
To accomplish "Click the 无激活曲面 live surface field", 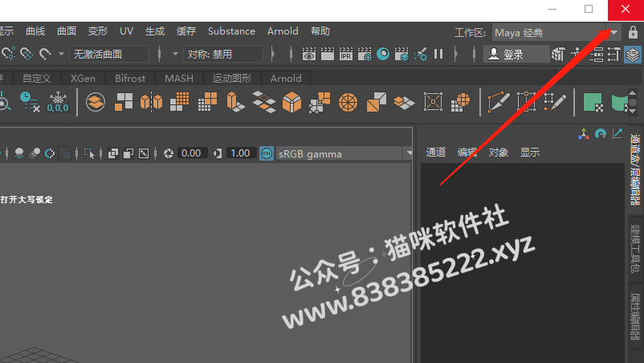I will point(109,54).
